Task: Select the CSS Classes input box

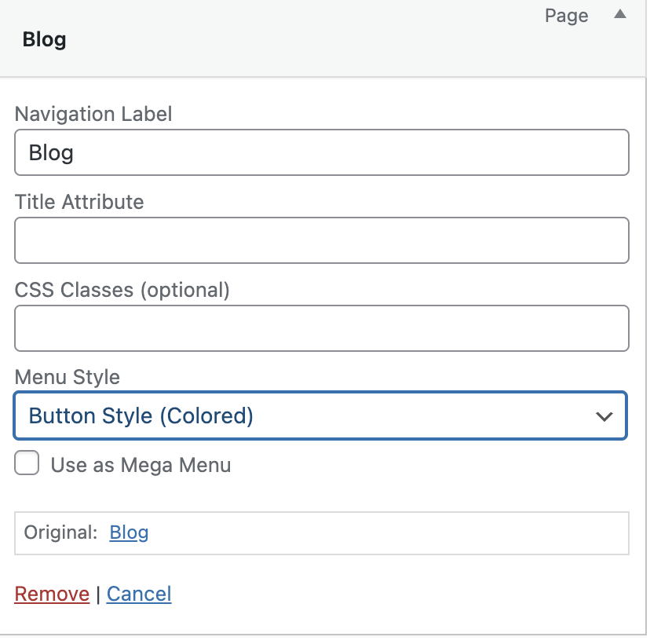Action: [321, 328]
